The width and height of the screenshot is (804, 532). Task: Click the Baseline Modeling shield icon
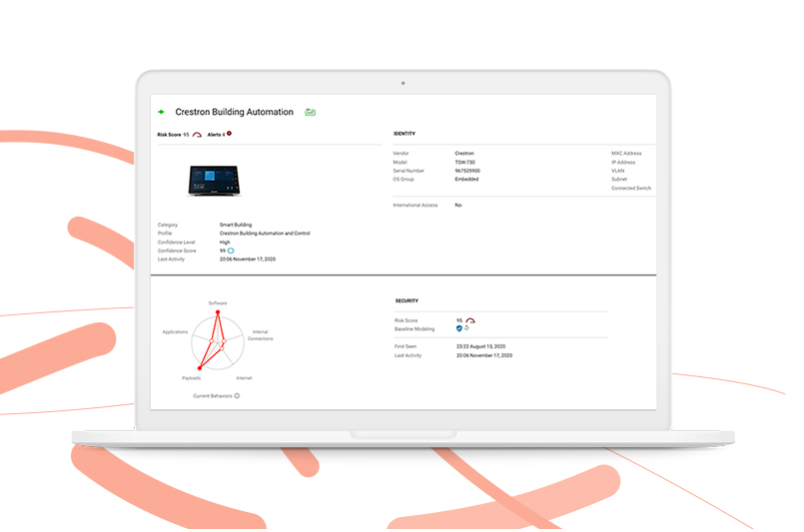click(x=459, y=327)
